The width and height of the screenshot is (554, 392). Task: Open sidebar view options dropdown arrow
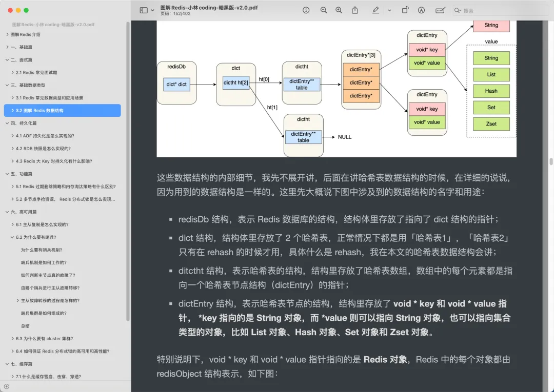(x=152, y=10)
